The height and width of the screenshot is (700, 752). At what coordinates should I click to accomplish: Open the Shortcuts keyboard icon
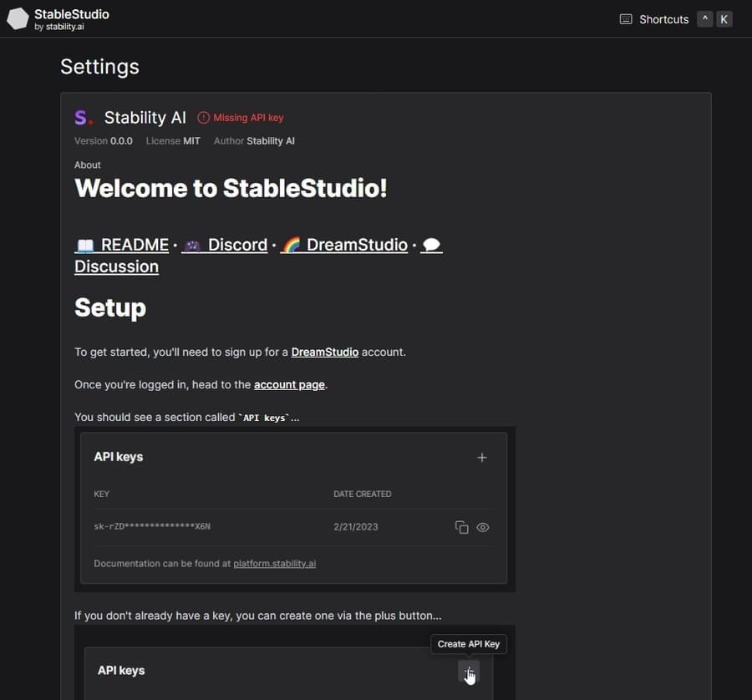point(625,19)
